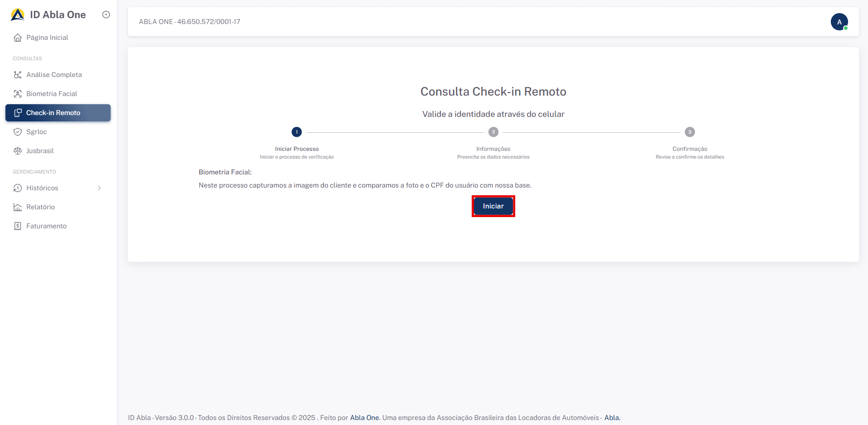Click the Iniciar button

[x=493, y=206]
